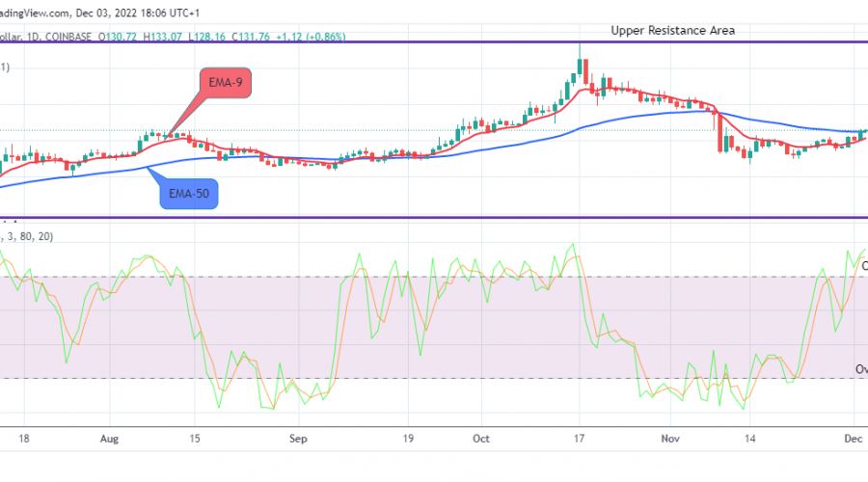Click the upper dashed overbought level line
This screenshot has width=868, height=482.
click(434, 278)
